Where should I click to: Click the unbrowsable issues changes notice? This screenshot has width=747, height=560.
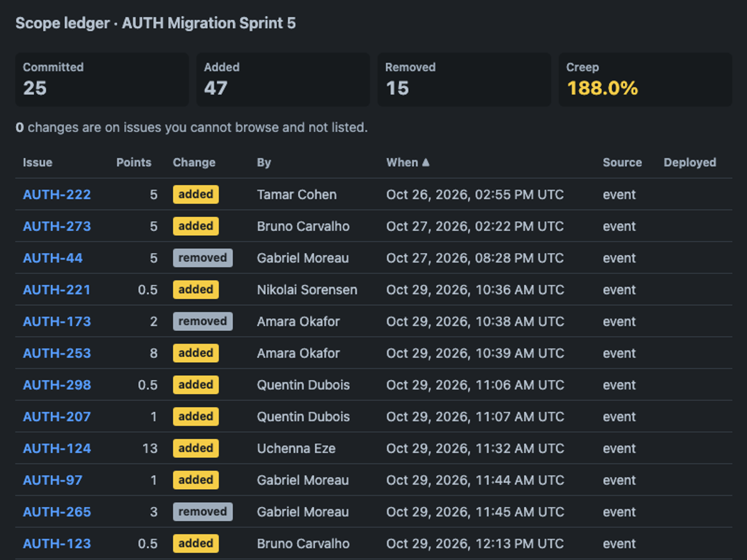point(192,128)
